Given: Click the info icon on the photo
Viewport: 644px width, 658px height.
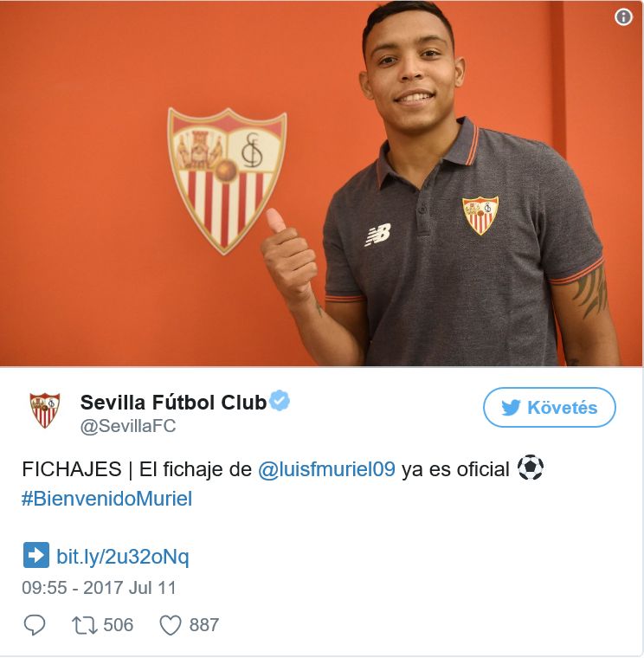Looking at the screenshot, I should pyautogui.click(x=623, y=17).
